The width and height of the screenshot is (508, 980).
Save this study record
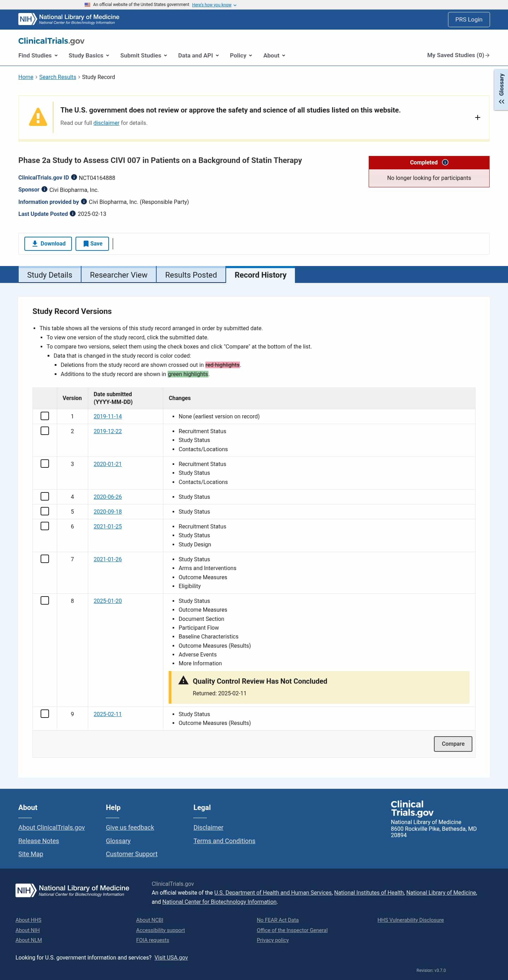[92, 243]
